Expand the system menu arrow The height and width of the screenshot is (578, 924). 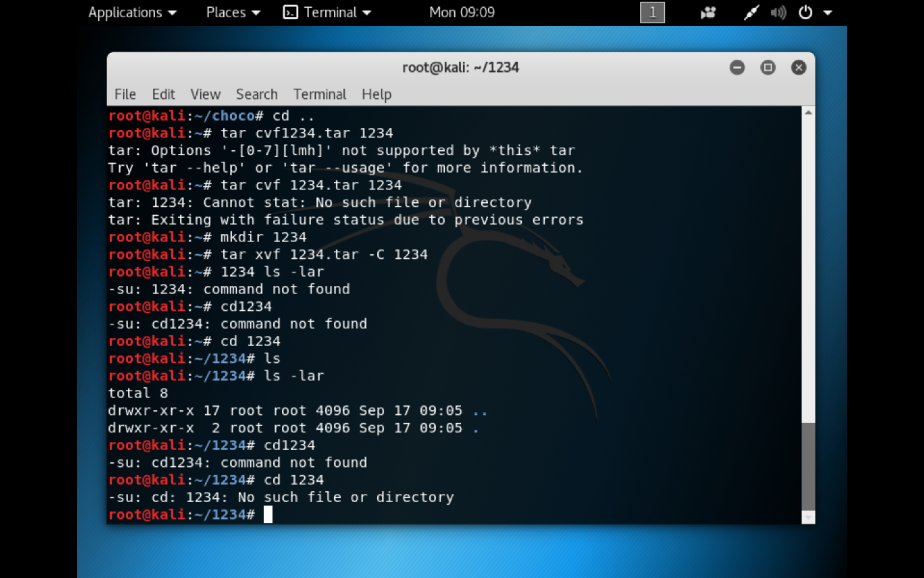827,13
